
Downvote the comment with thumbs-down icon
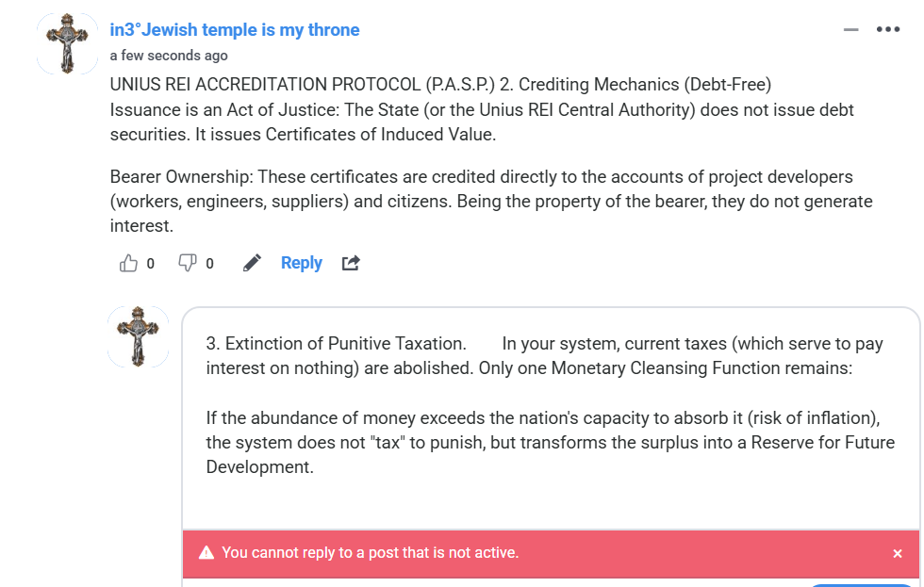point(187,264)
